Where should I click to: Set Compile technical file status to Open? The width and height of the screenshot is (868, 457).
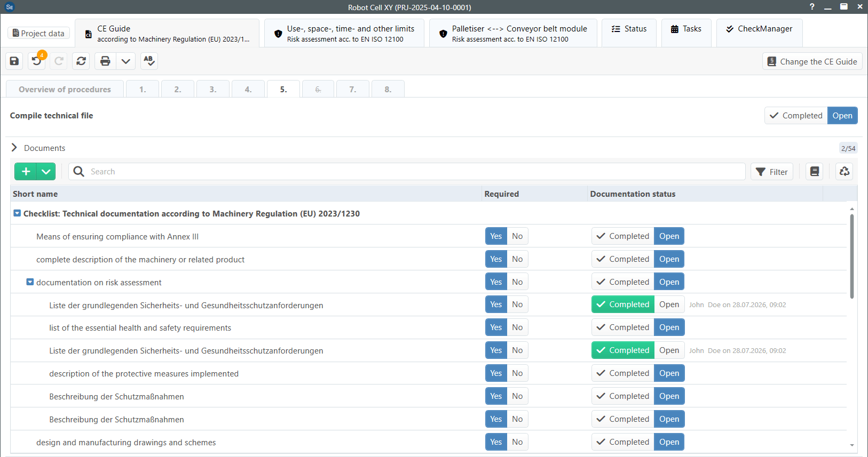click(x=842, y=116)
